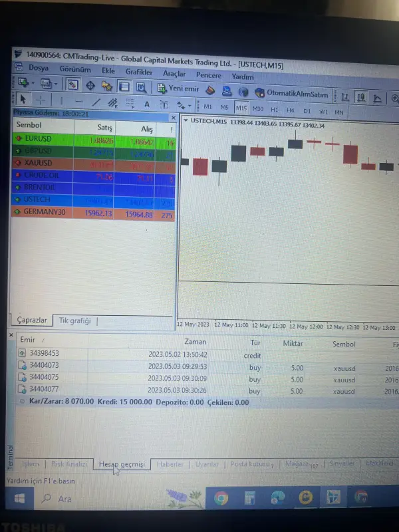This screenshot has height=532, width=399.
Task: Toggle the Terminal panel icon
Action: (x=124, y=86)
